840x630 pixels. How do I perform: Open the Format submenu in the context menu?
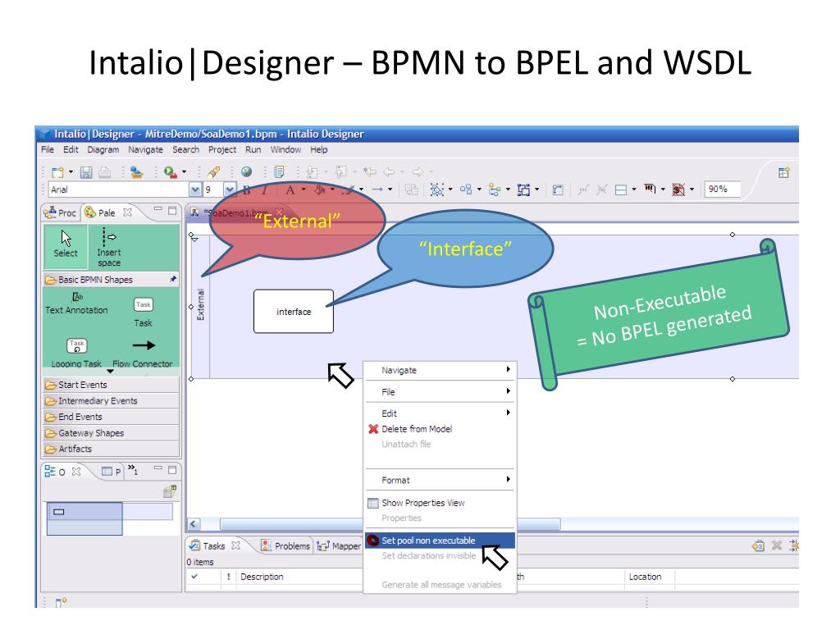pyautogui.click(x=440, y=480)
